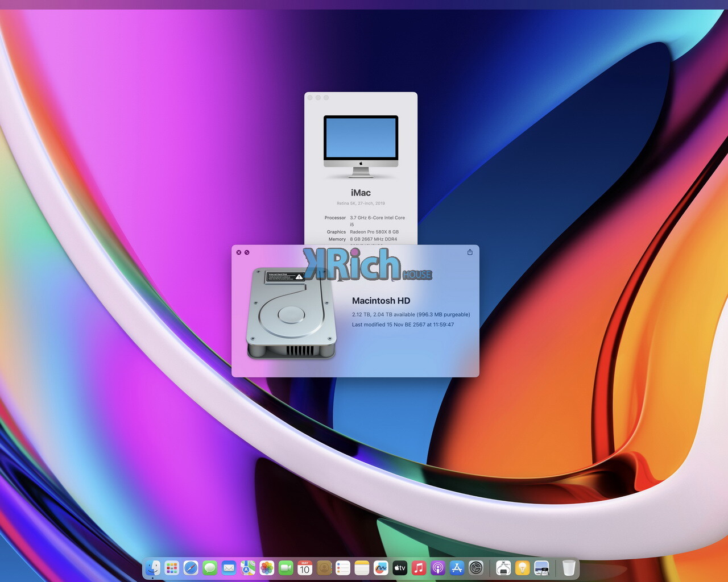Screen dimensions: 728x582
Task: Select the "Macintosh HD" title text
Action: tap(381, 301)
